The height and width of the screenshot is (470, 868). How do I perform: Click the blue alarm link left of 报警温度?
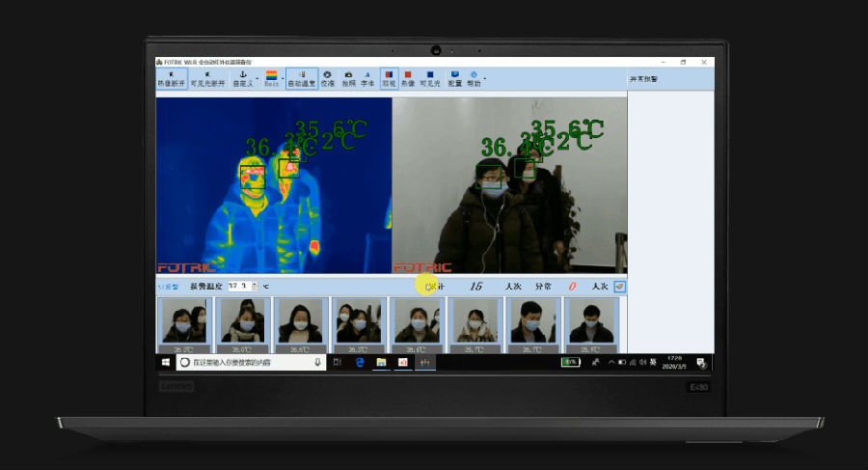click(168, 287)
